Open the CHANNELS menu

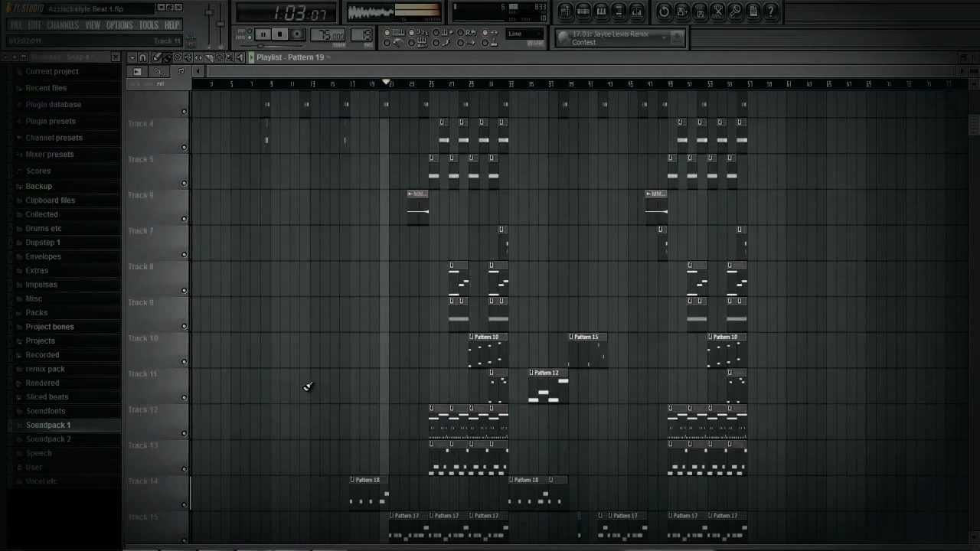(63, 25)
